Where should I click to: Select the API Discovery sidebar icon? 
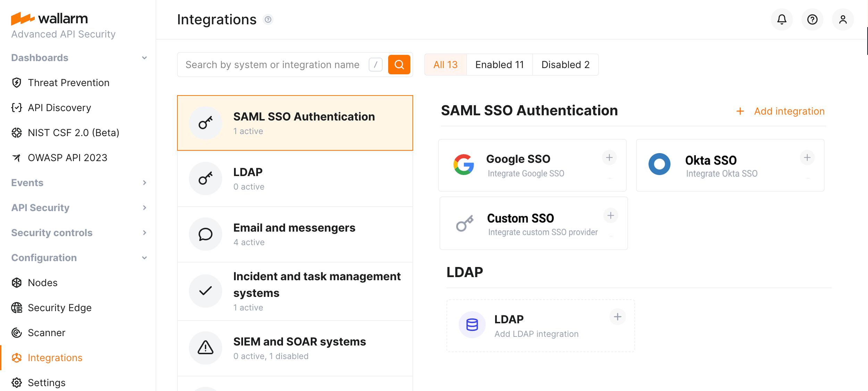click(17, 107)
